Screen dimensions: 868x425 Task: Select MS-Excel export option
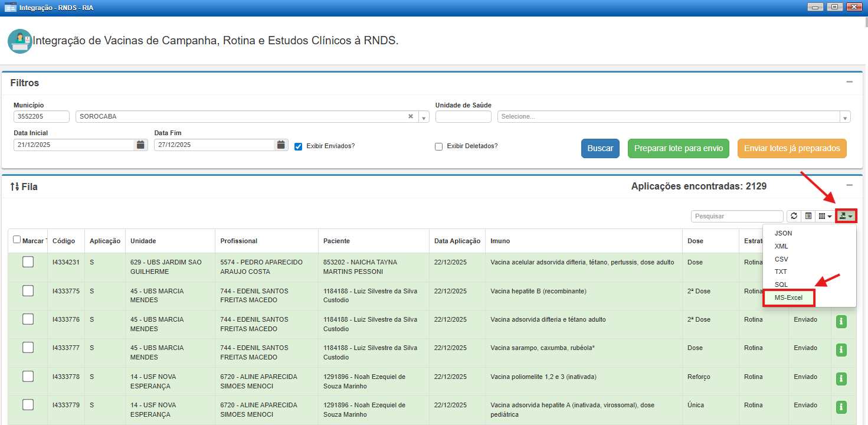pyautogui.click(x=788, y=297)
